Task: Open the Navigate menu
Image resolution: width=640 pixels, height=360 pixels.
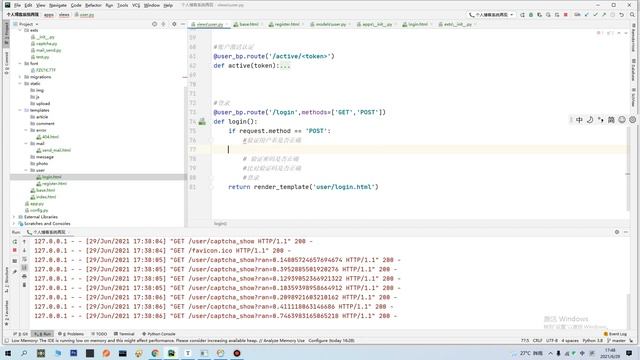Action: [58, 5]
